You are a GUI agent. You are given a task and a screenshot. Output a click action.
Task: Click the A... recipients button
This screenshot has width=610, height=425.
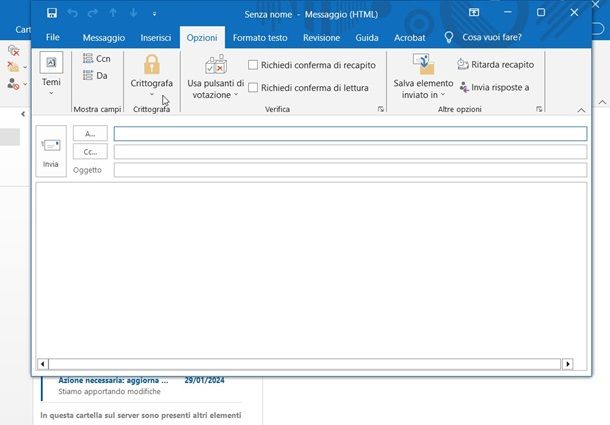90,133
